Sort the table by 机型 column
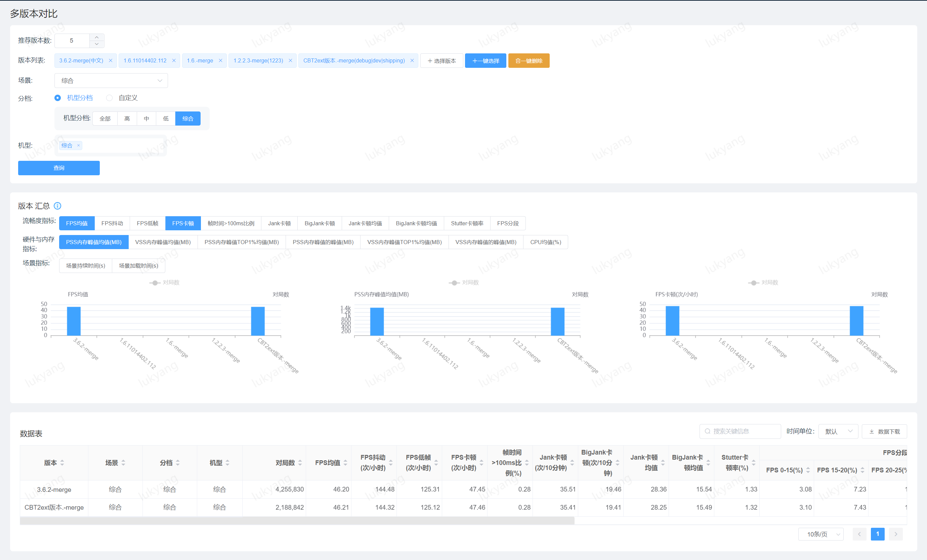Image resolution: width=927 pixels, height=560 pixels. click(227, 463)
